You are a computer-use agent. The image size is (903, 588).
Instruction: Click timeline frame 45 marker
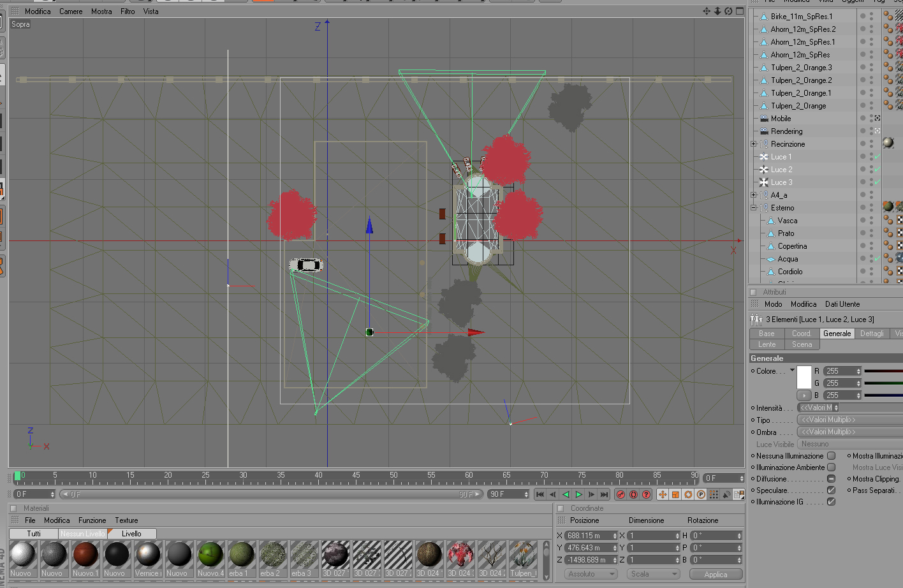[x=356, y=476]
